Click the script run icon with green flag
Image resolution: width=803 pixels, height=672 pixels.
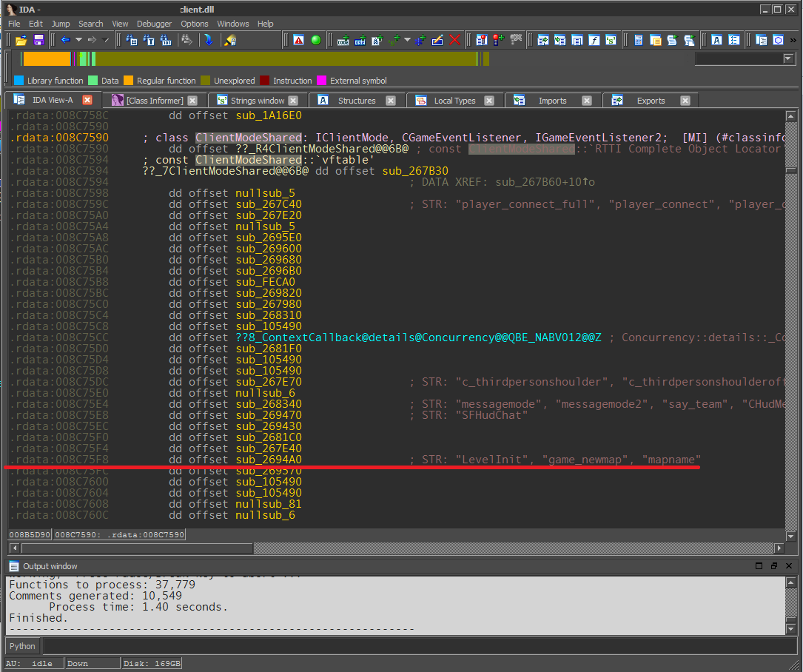click(x=673, y=40)
